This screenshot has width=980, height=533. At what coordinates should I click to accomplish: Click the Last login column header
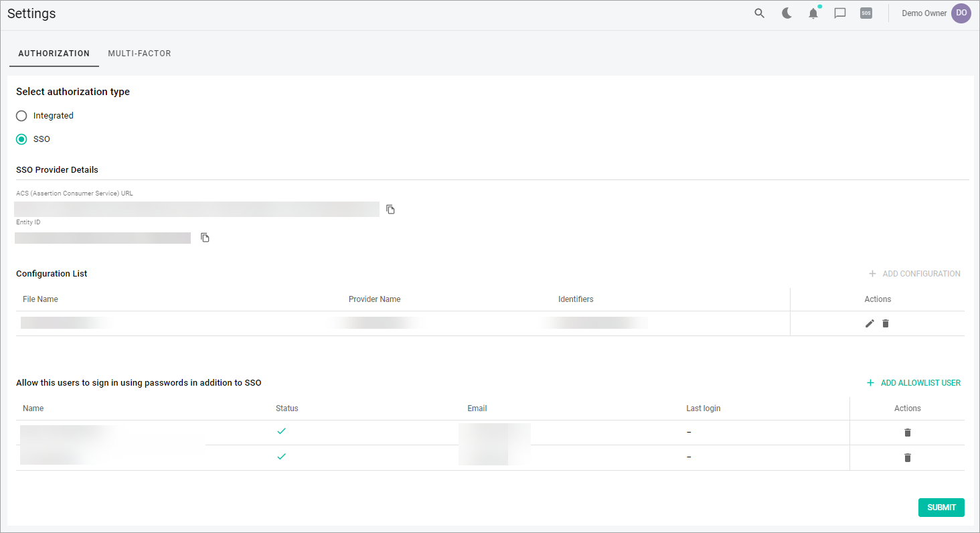click(x=704, y=408)
